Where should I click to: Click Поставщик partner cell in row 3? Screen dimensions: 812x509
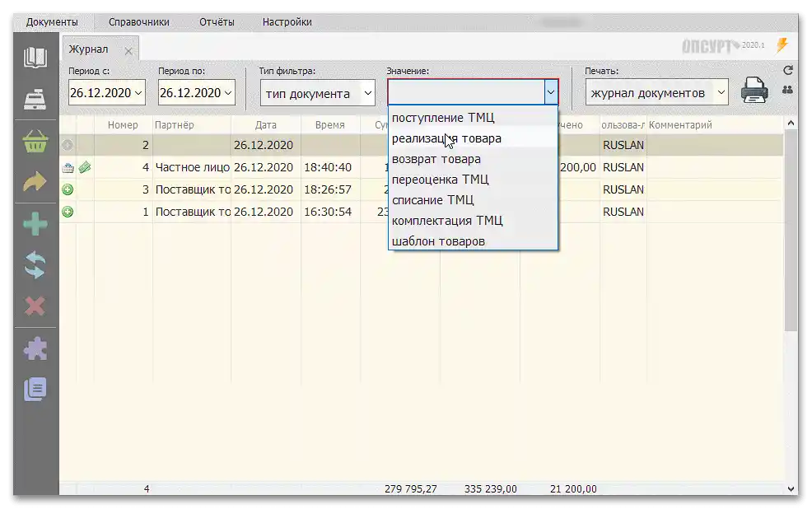pyautogui.click(x=192, y=189)
